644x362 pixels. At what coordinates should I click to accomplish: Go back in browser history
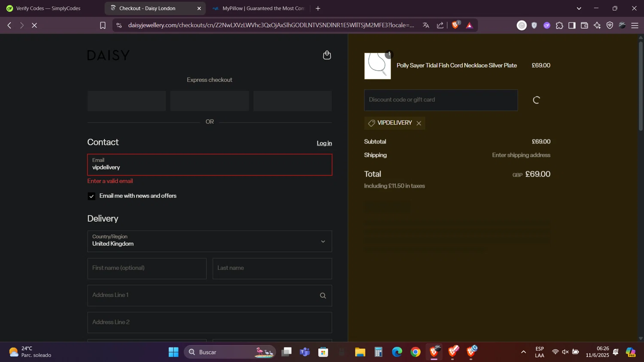(9, 25)
